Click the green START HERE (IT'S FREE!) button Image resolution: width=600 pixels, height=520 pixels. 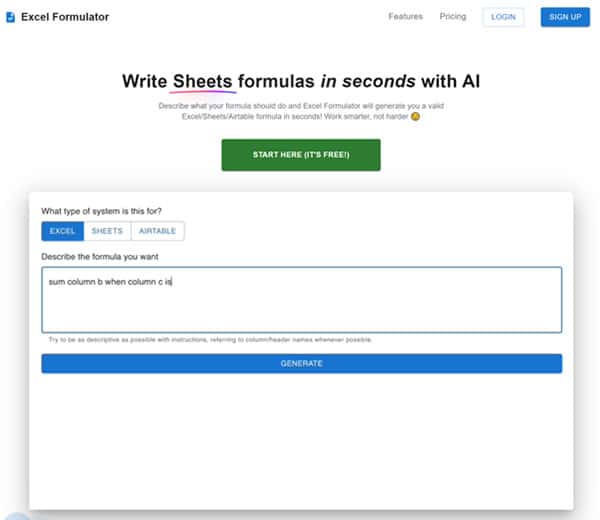(x=301, y=155)
